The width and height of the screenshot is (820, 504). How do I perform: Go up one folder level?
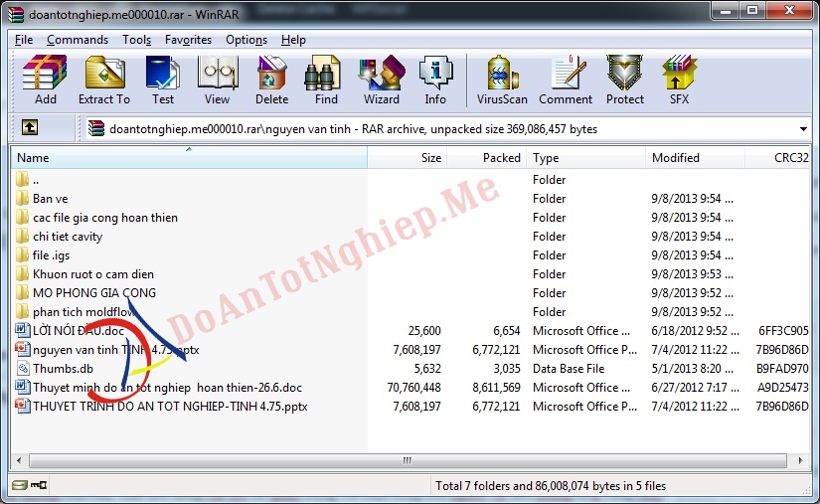click(x=29, y=127)
